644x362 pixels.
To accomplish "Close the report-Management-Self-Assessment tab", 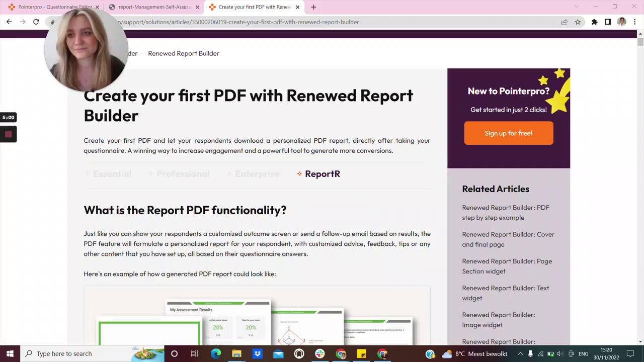I will pos(197,7).
